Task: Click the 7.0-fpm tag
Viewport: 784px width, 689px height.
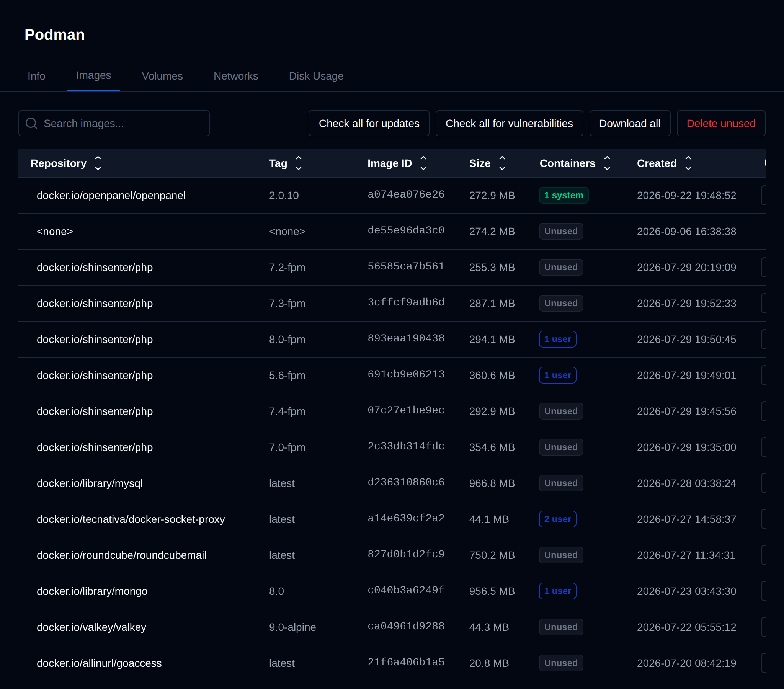Action: tap(287, 447)
